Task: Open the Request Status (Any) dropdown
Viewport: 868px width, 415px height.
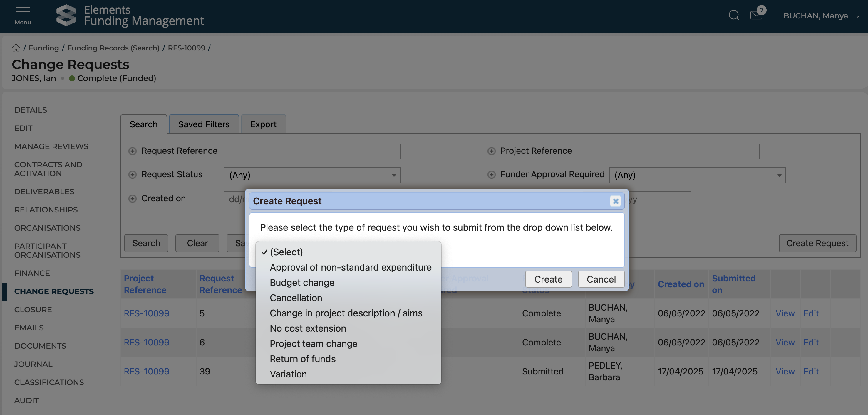Action: pyautogui.click(x=312, y=175)
